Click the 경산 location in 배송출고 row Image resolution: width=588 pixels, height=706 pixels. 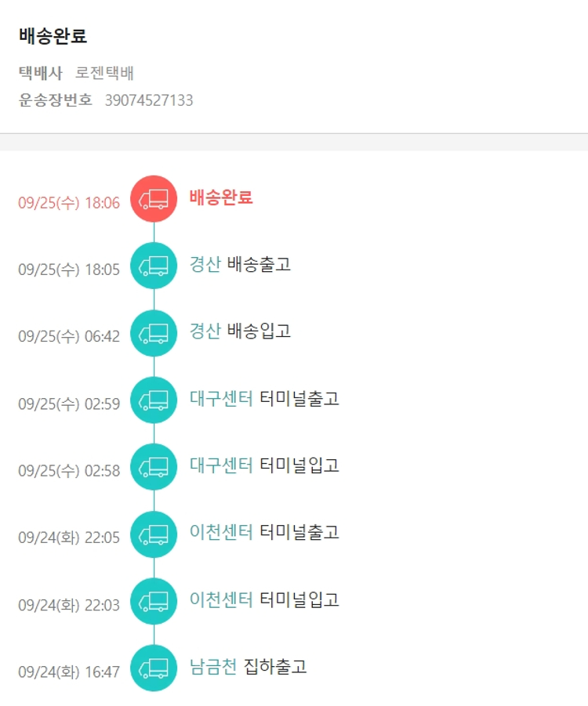[205, 264]
